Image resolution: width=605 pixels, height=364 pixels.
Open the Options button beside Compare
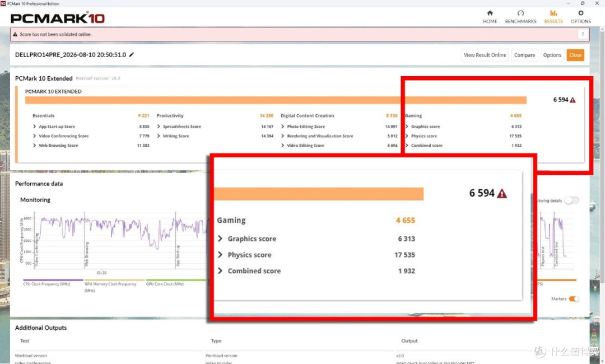(552, 55)
